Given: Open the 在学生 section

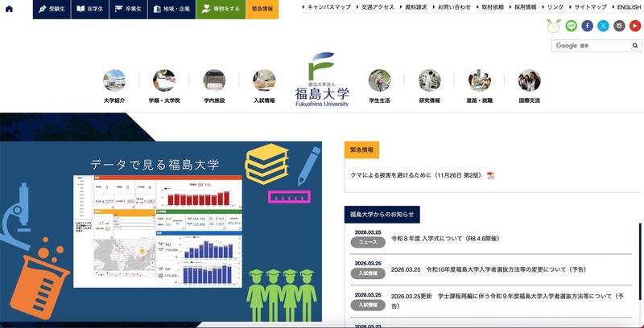Looking at the screenshot, I should (x=90, y=9).
